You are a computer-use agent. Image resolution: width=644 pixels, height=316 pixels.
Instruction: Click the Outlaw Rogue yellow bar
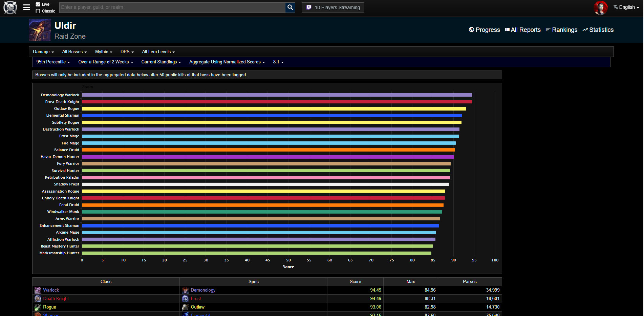(x=274, y=109)
